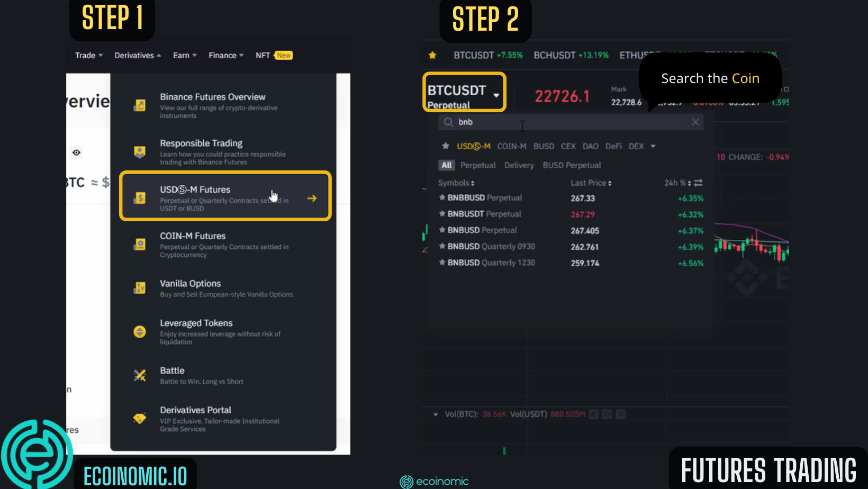Open the Earn dropdown menu
Image resolution: width=868 pixels, height=489 pixels.
(185, 56)
